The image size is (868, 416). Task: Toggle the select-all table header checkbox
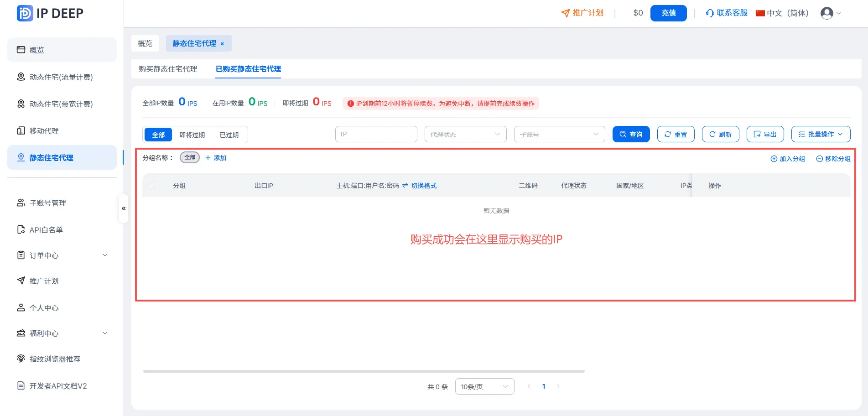152,185
